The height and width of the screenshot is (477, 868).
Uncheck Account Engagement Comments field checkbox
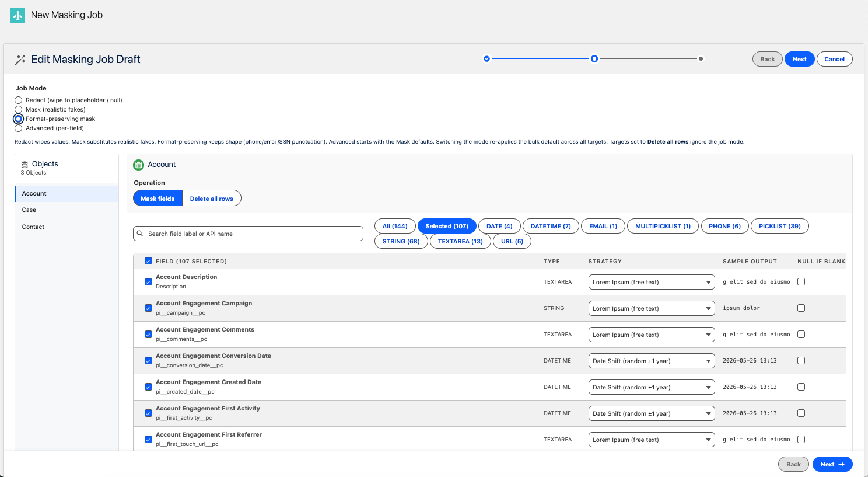pos(148,335)
